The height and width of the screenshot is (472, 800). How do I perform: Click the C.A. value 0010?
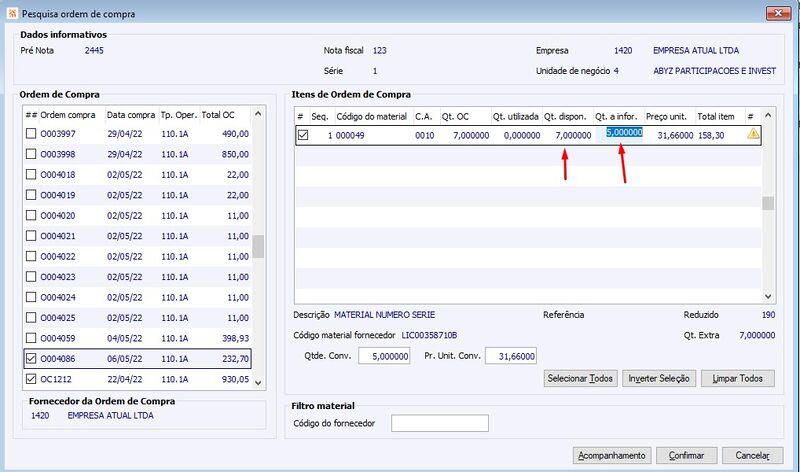[424, 135]
